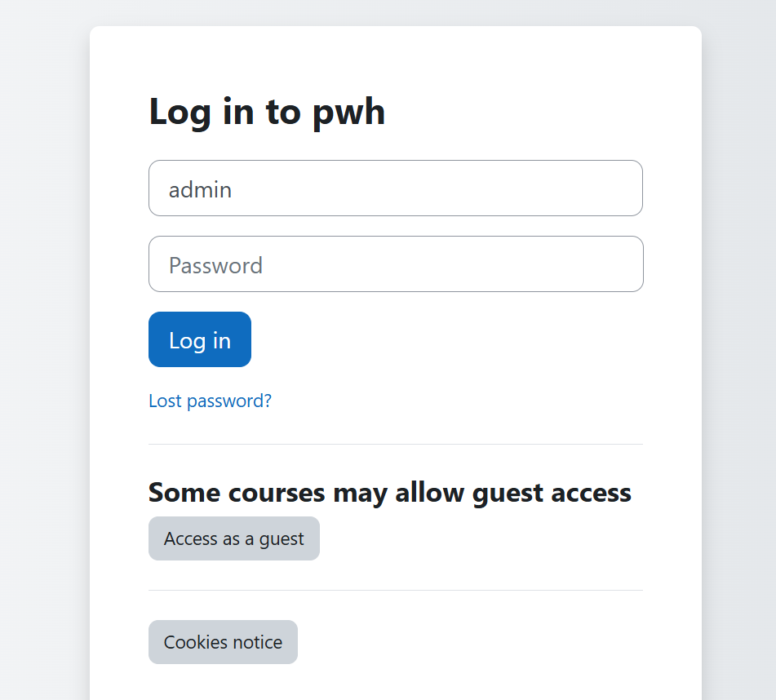The image size is (776, 700).
Task: Open the Cookies notice button
Action: pyautogui.click(x=224, y=642)
